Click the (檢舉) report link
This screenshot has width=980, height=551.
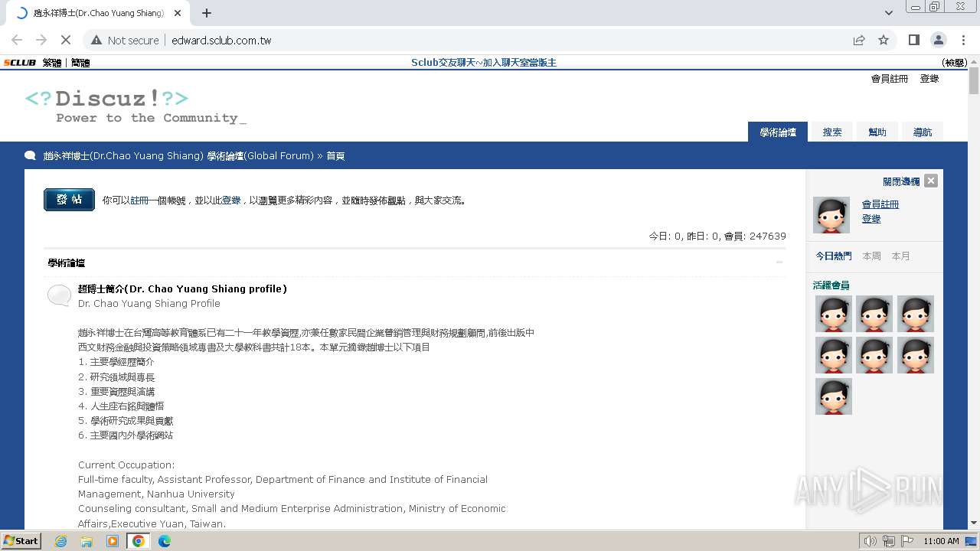[955, 63]
